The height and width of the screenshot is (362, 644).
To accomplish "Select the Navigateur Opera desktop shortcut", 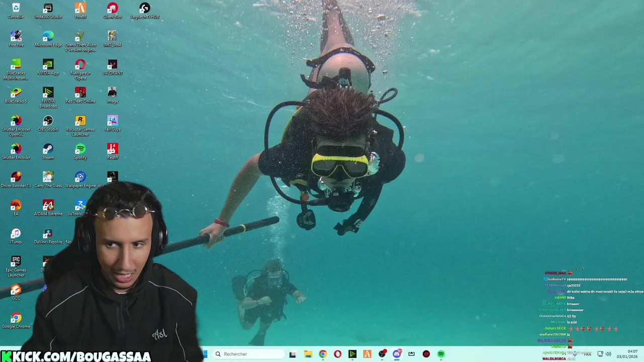I will pyautogui.click(x=80, y=70).
